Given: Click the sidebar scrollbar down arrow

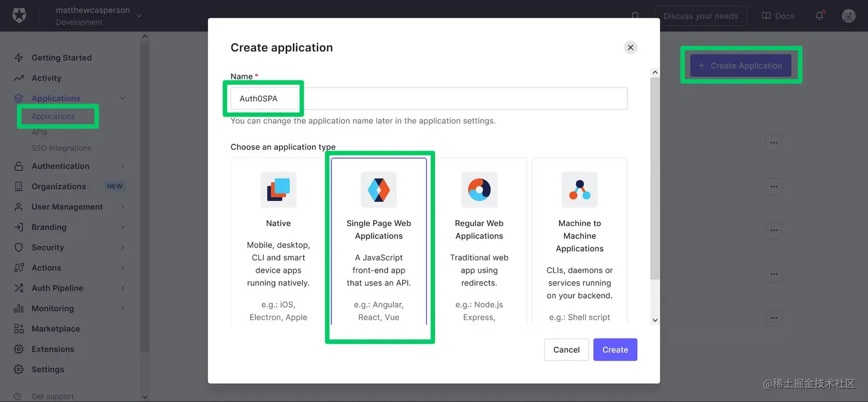Looking at the screenshot, I should click(145, 396).
